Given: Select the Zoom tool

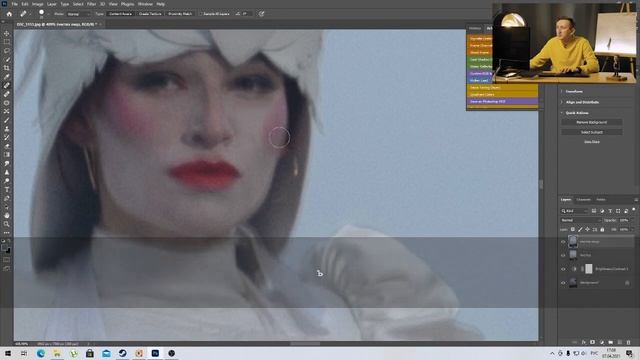Looking at the screenshot, I should [7, 224].
